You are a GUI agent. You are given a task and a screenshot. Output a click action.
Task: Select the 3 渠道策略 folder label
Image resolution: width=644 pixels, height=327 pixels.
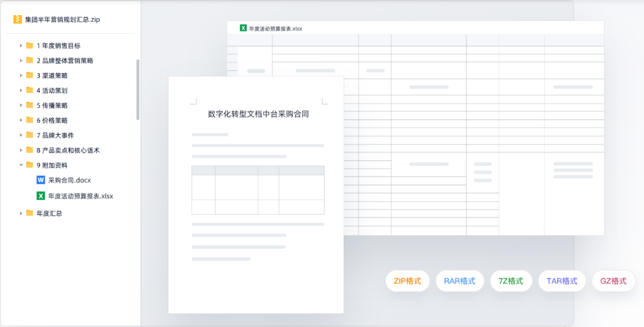[52, 76]
